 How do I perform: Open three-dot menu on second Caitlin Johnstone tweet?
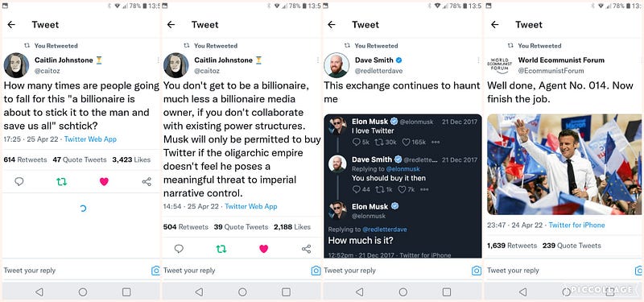[317, 60]
